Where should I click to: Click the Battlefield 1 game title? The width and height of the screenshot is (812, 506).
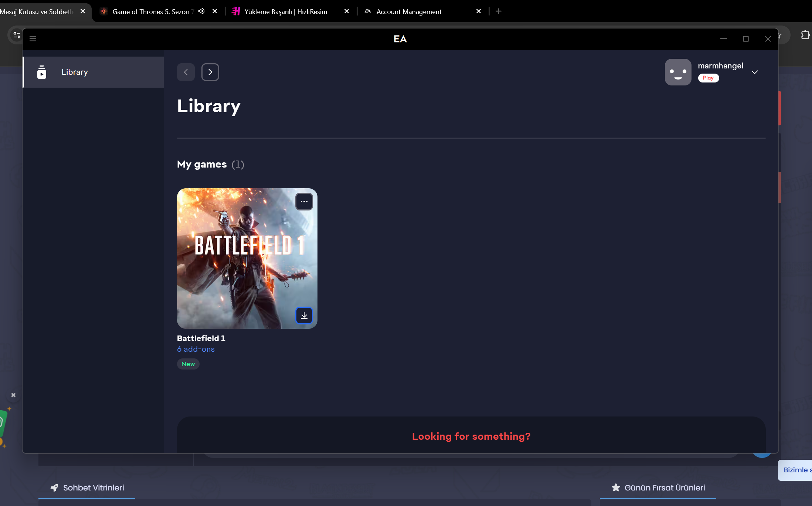click(x=201, y=338)
